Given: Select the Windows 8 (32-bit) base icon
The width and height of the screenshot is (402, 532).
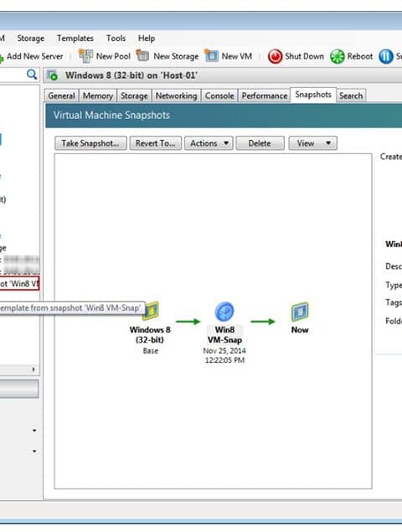Looking at the screenshot, I should (x=151, y=311).
